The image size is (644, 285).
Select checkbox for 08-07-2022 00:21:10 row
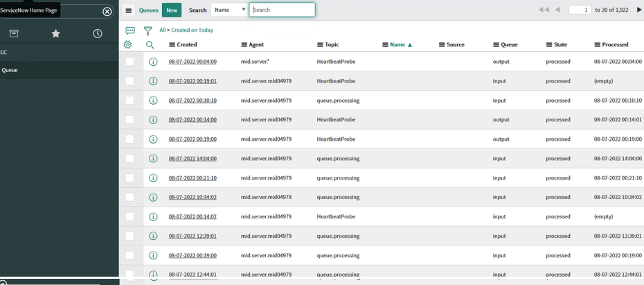point(129,178)
